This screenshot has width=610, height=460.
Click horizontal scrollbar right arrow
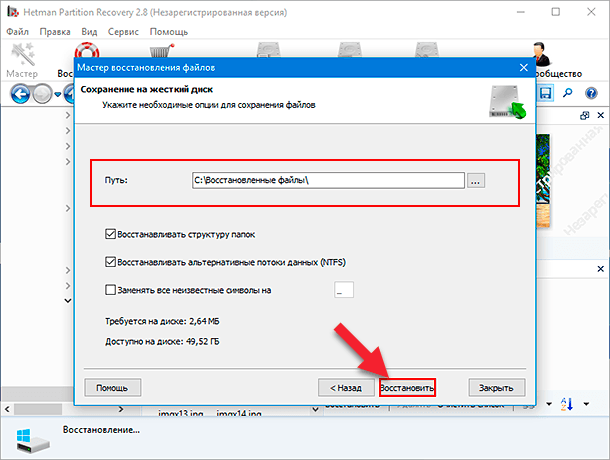point(121,409)
